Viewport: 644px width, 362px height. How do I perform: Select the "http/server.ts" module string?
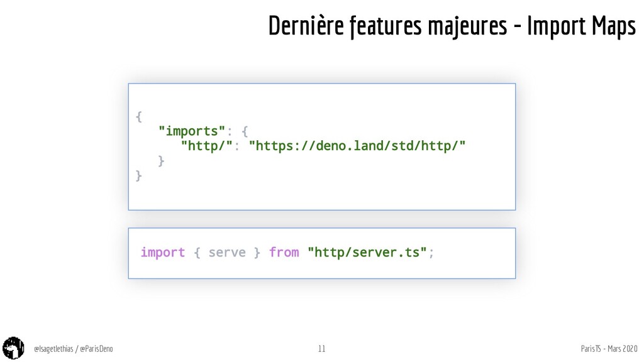click(367, 252)
